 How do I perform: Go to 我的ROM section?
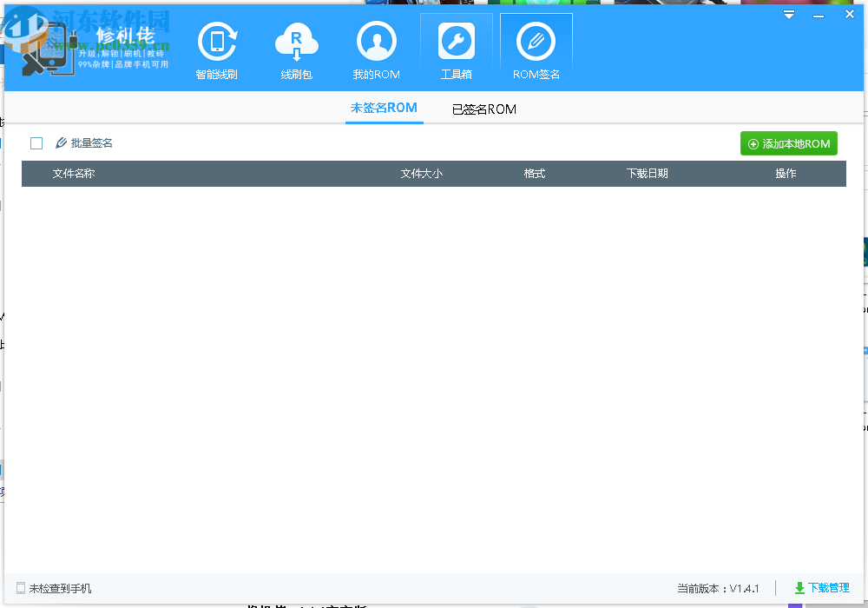tap(376, 50)
